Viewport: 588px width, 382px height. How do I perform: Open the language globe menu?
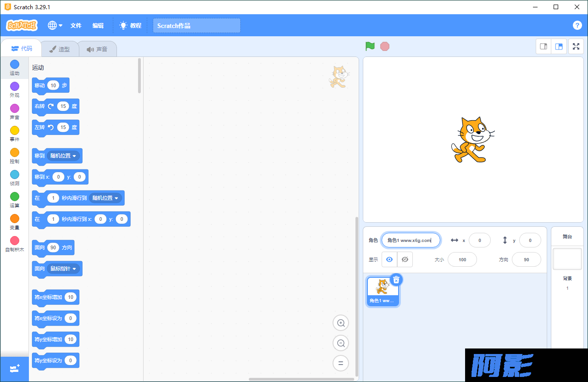pos(55,25)
